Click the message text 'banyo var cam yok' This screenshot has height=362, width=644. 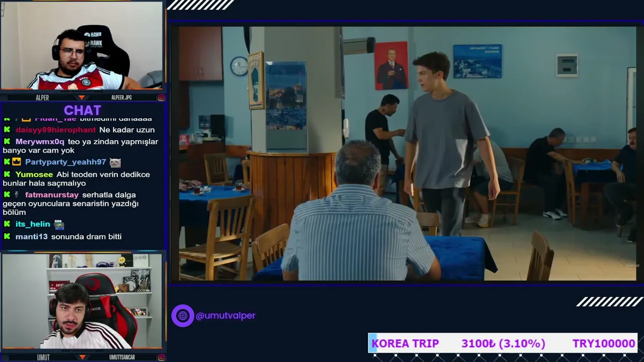tap(38, 150)
